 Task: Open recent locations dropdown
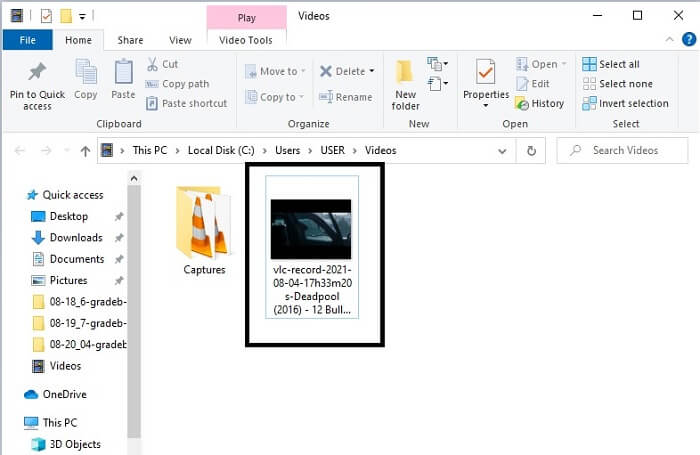(67, 150)
